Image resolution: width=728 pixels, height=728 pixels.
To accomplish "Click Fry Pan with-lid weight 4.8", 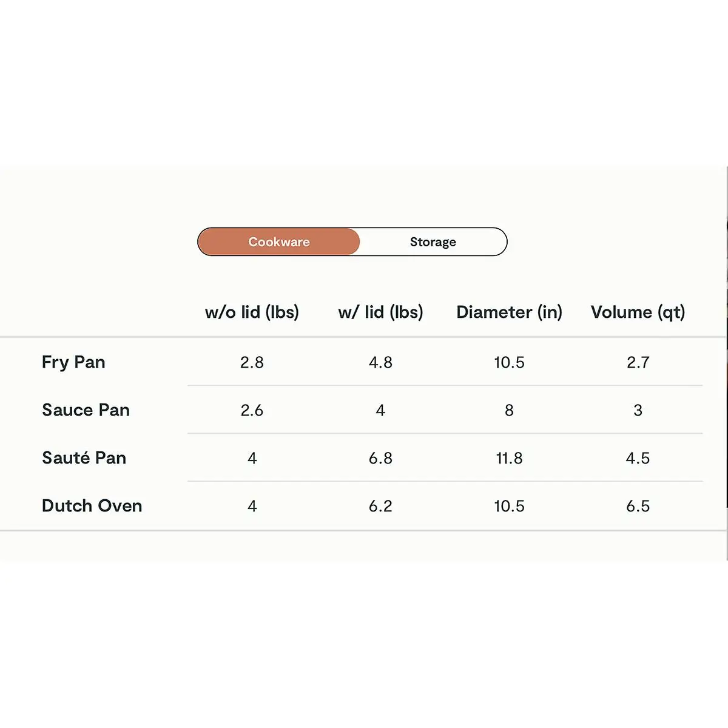I will pyautogui.click(x=380, y=363).
